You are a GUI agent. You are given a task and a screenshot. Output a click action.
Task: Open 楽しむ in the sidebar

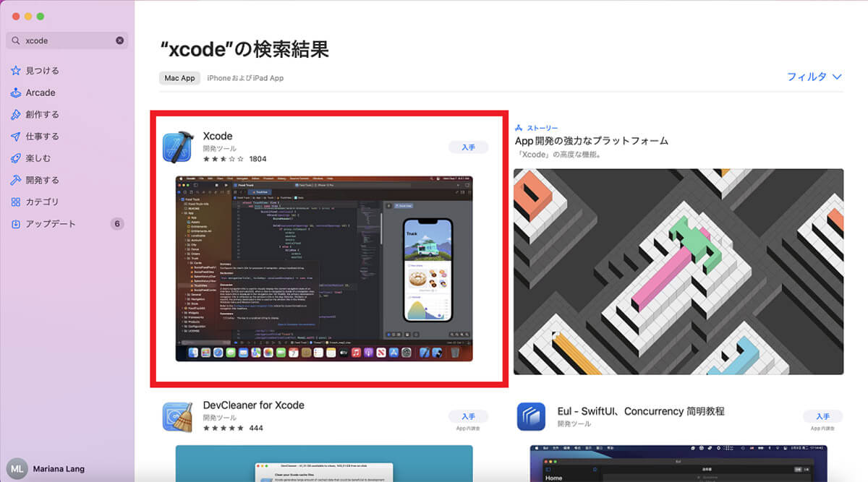38,158
